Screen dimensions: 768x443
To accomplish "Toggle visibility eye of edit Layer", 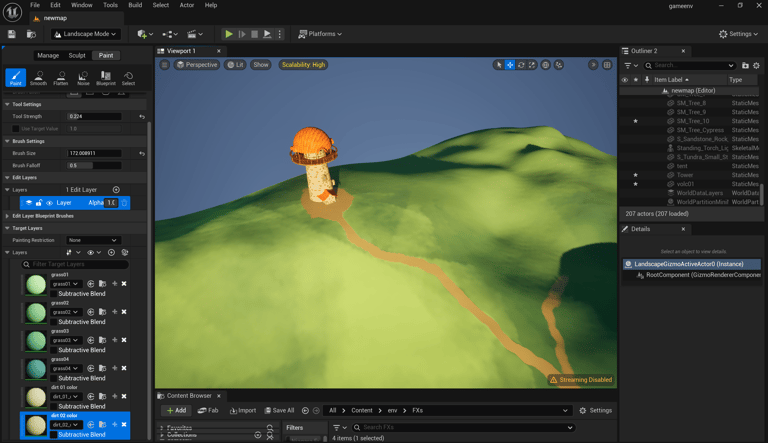I will point(49,202).
